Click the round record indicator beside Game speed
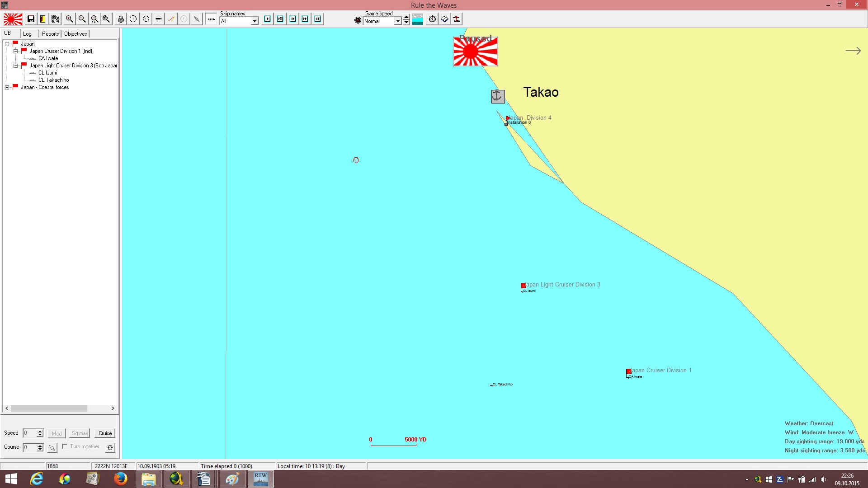The image size is (868, 488). pyautogui.click(x=358, y=20)
